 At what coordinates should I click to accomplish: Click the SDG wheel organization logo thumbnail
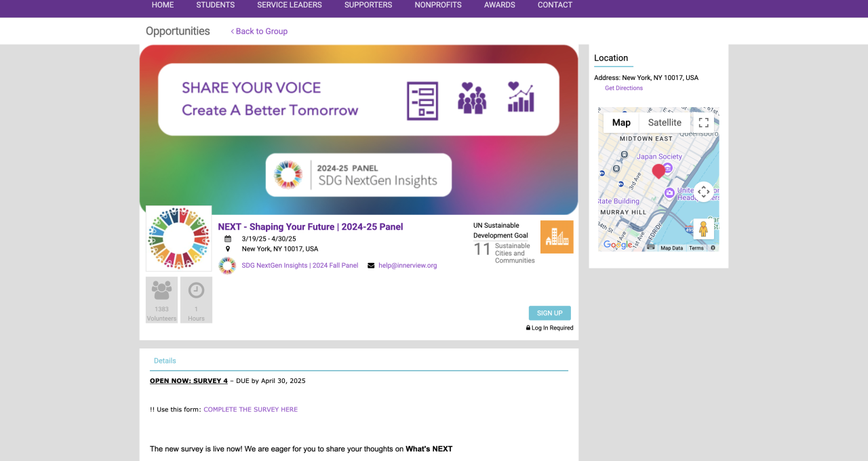pos(179,239)
